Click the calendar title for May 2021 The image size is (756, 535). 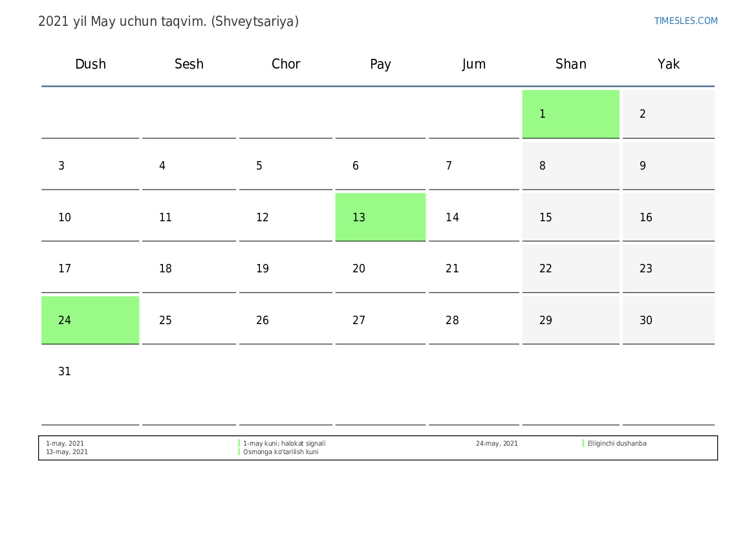tap(168, 21)
